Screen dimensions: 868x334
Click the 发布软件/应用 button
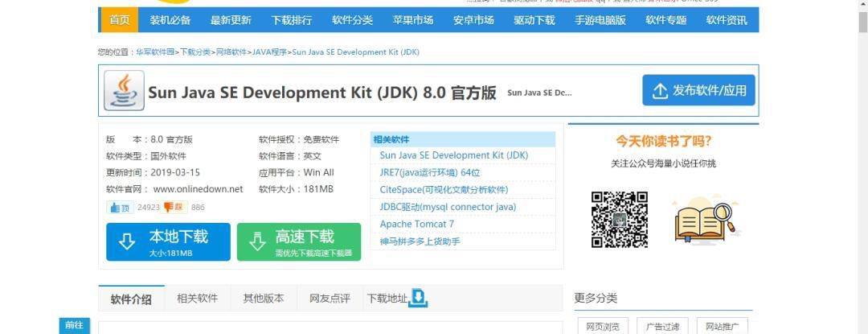coord(698,90)
